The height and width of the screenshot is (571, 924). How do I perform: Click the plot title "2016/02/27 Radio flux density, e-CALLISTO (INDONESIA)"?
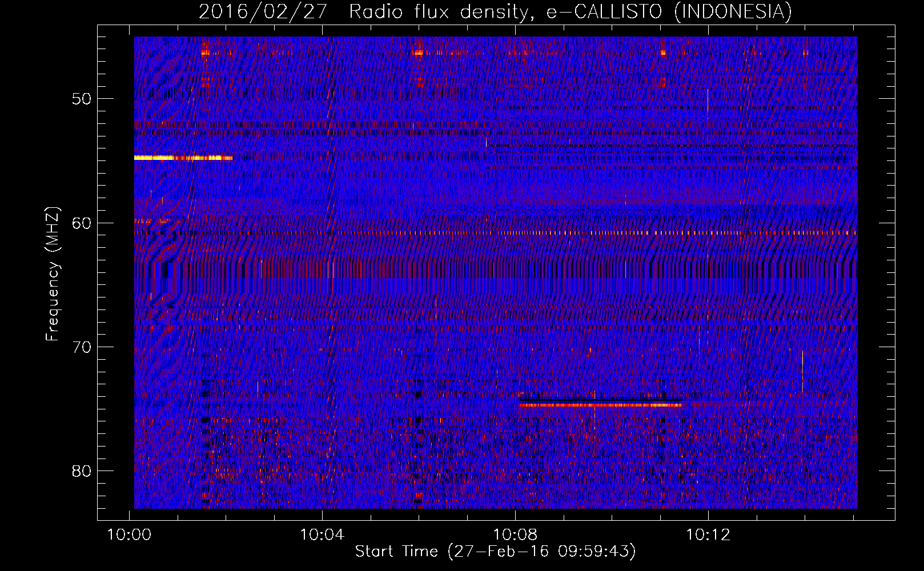pos(495,11)
